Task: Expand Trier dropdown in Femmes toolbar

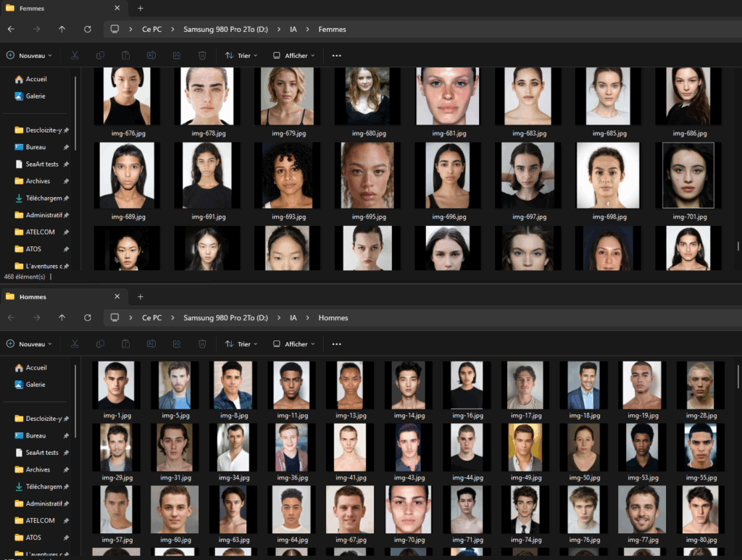Action: [x=241, y=56]
